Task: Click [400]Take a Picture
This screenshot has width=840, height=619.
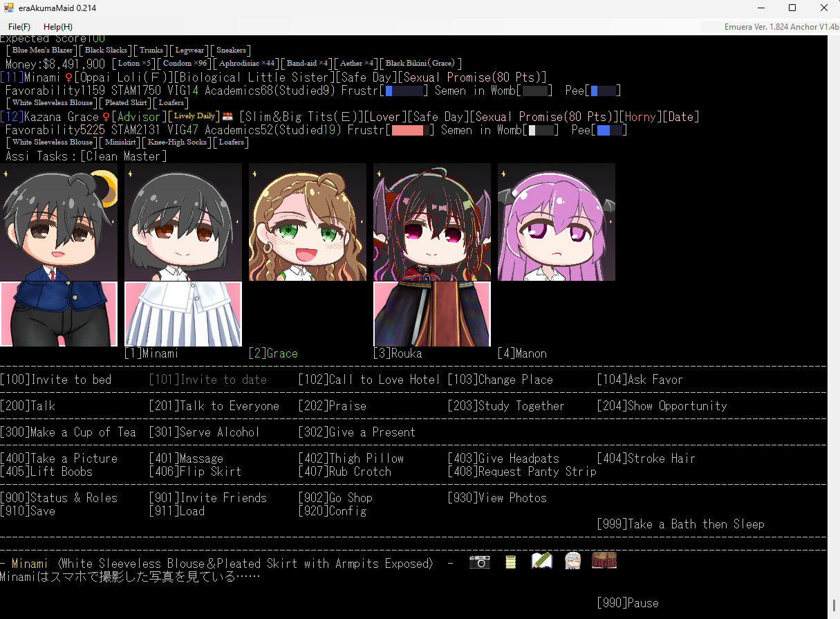Action: [x=59, y=459]
